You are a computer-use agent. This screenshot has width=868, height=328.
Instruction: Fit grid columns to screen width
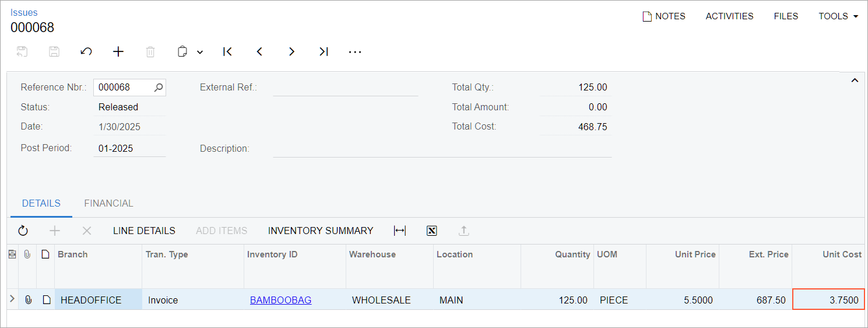(x=400, y=231)
